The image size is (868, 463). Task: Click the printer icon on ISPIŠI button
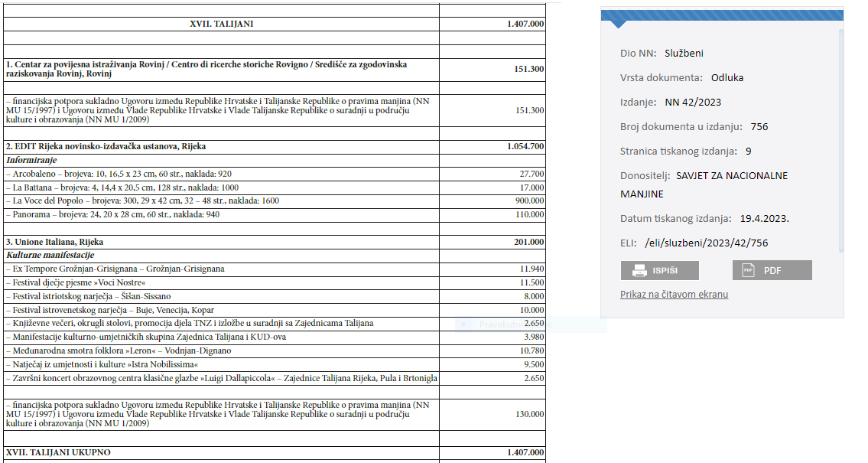click(x=639, y=270)
